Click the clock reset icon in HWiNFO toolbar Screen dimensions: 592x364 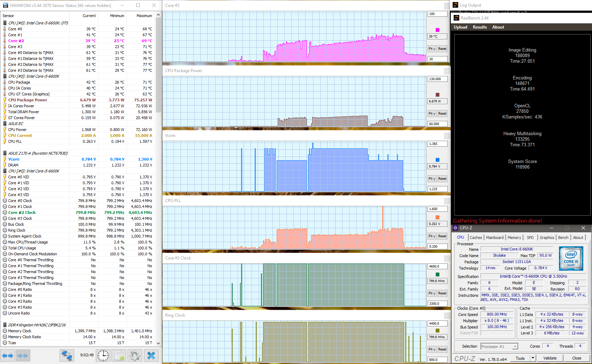(103, 356)
